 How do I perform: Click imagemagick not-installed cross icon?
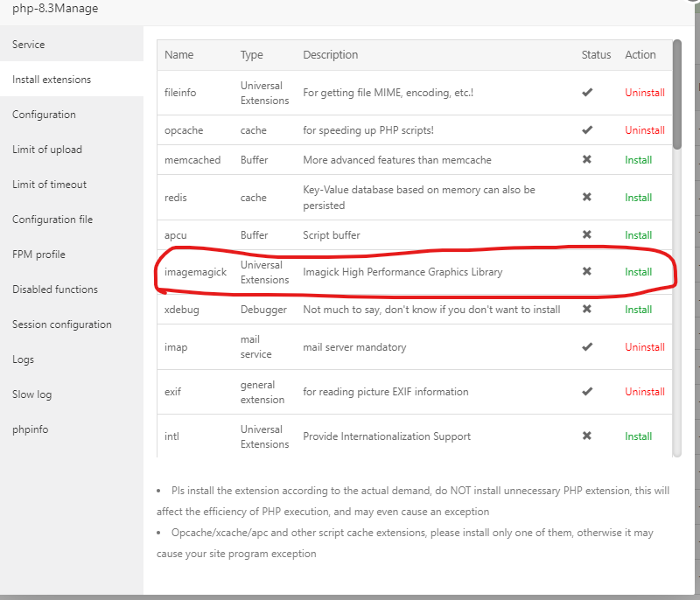[587, 271]
